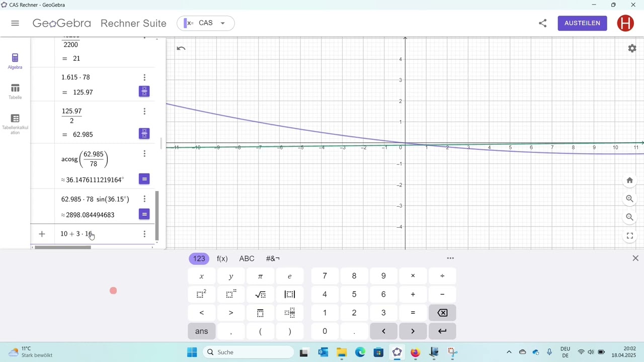Select the f(x) keyboard tab
The image size is (644, 362).
[222, 258]
